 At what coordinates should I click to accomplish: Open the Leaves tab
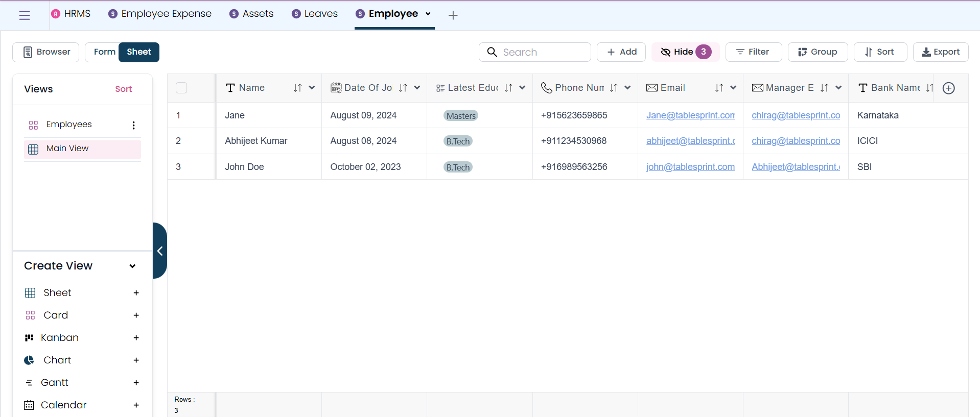click(x=315, y=14)
